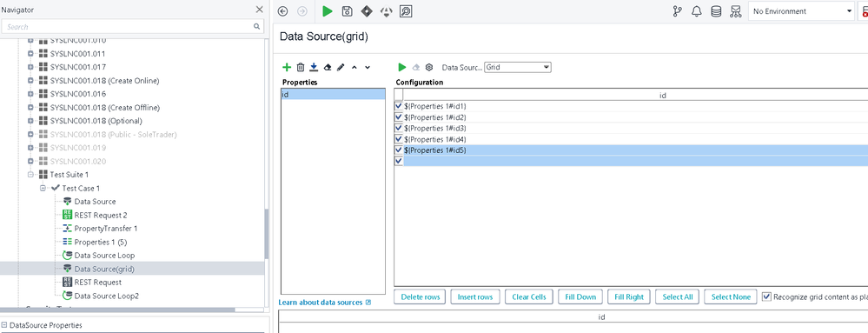The width and height of the screenshot is (868, 333).
Task: Select SYSLNC001.018 (Public - SoleTrader) in tree
Action: (114, 134)
